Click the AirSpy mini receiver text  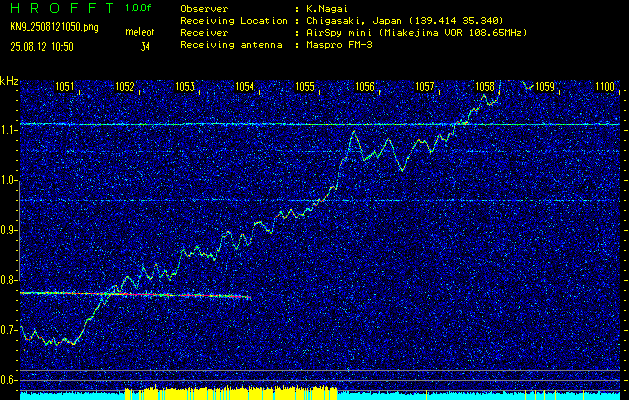click(x=416, y=33)
